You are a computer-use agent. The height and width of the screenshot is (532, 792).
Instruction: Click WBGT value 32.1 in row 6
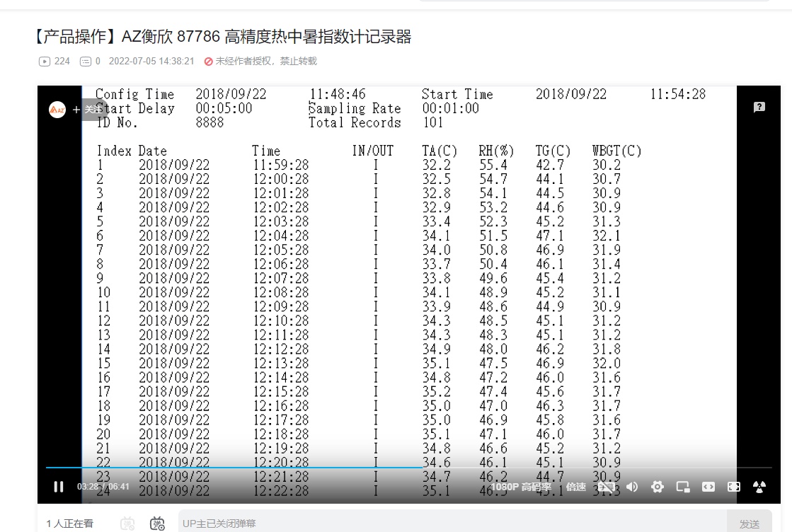tap(607, 236)
